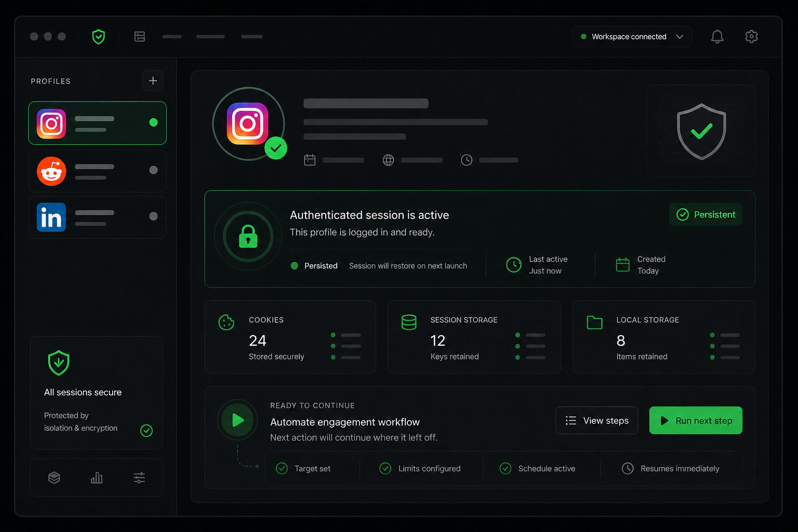The height and width of the screenshot is (532, 798).
Task: Open the detail list in the Local Storage card
Action: [725, 346]
